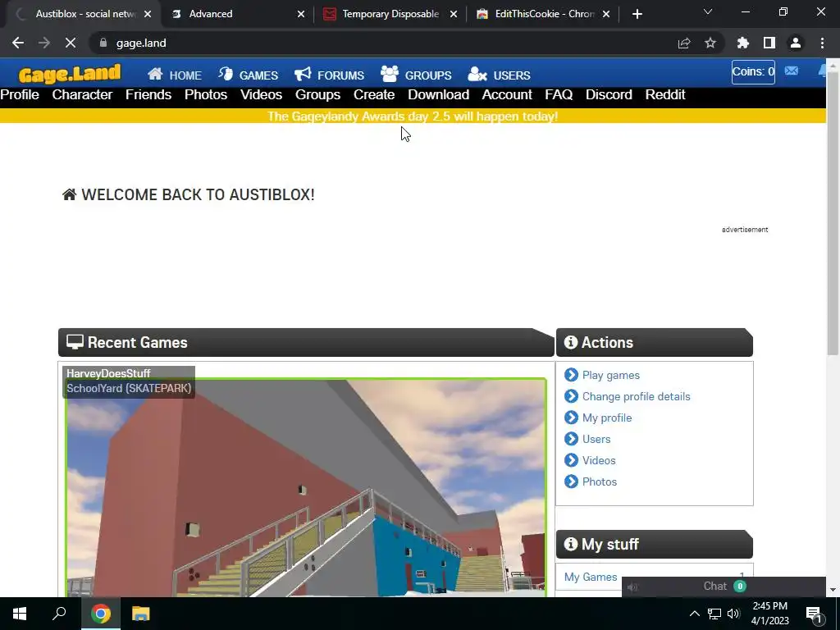Go back in browser history
The height and width of the screenshot is (630, 840).
coord(18,43)
